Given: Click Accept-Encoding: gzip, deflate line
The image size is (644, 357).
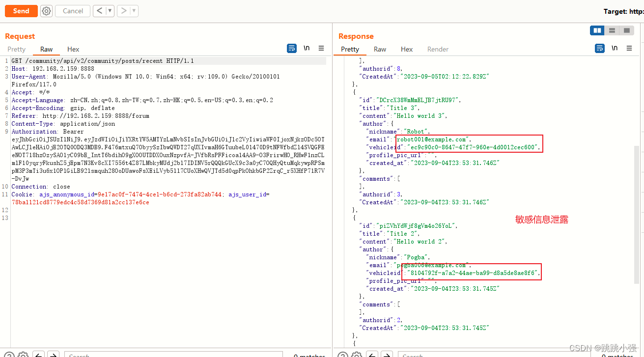Looking at the screenshot, I should [63, 108].
